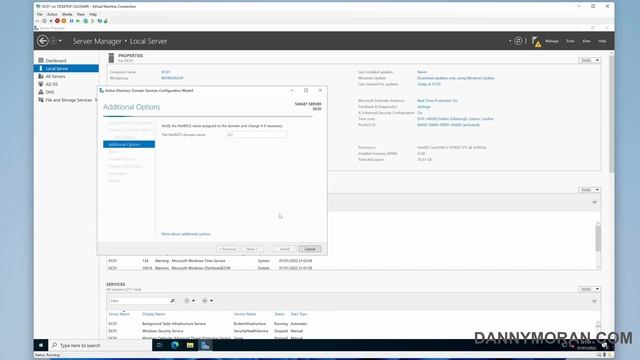Click the Windows Start button
The height and width of the screenshot is (360, 640).
[41, 345]
